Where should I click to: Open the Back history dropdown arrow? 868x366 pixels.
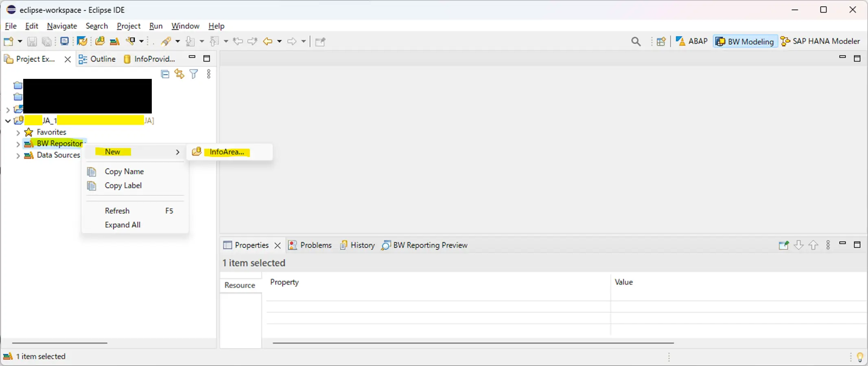[279, 41]
